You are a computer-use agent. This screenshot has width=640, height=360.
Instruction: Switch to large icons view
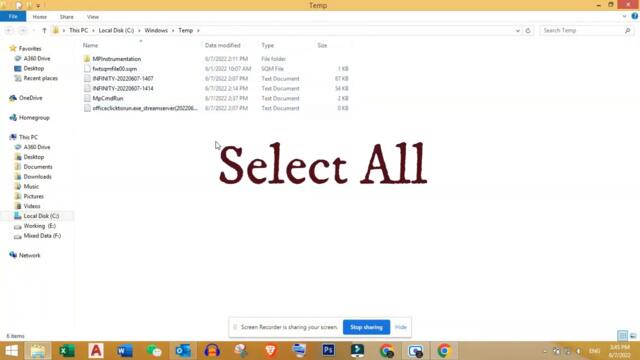[633, 336]
